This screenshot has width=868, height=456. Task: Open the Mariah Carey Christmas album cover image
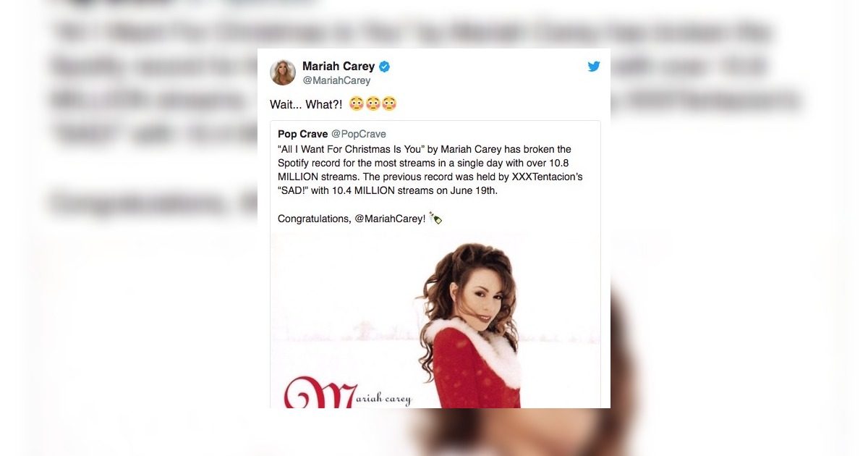(435, 321)
